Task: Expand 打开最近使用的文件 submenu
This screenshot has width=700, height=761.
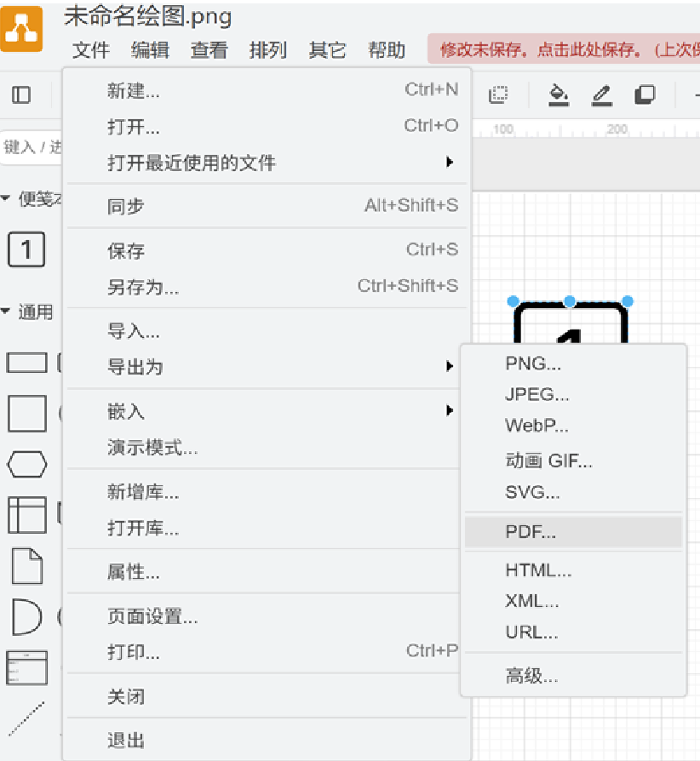Action: pyautogui.click(x=267, y=163)
